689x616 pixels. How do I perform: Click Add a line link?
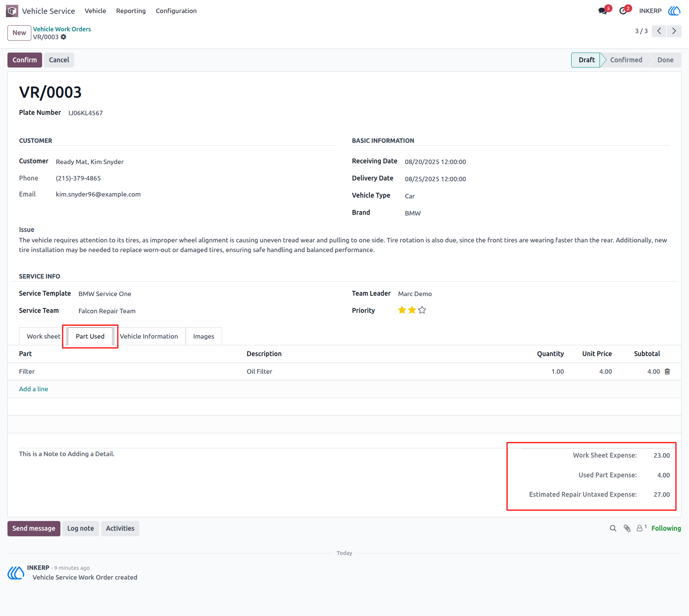coord(34,389)
